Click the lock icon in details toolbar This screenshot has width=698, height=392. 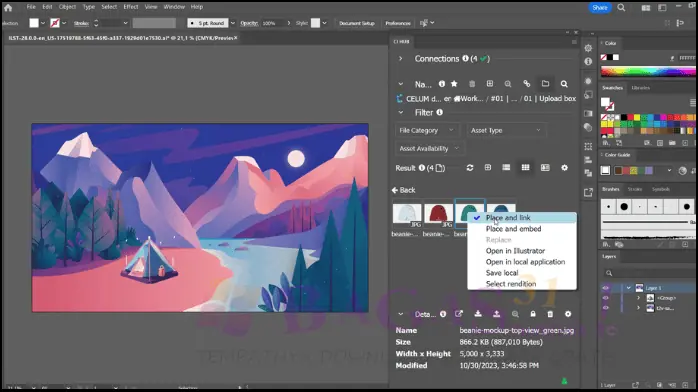533,314
